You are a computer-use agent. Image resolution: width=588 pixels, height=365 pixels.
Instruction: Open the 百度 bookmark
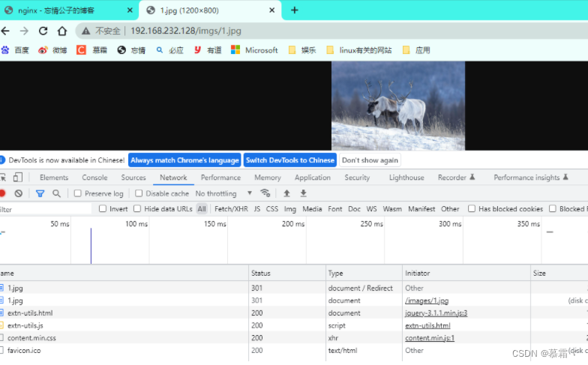[x=15, y=50]
